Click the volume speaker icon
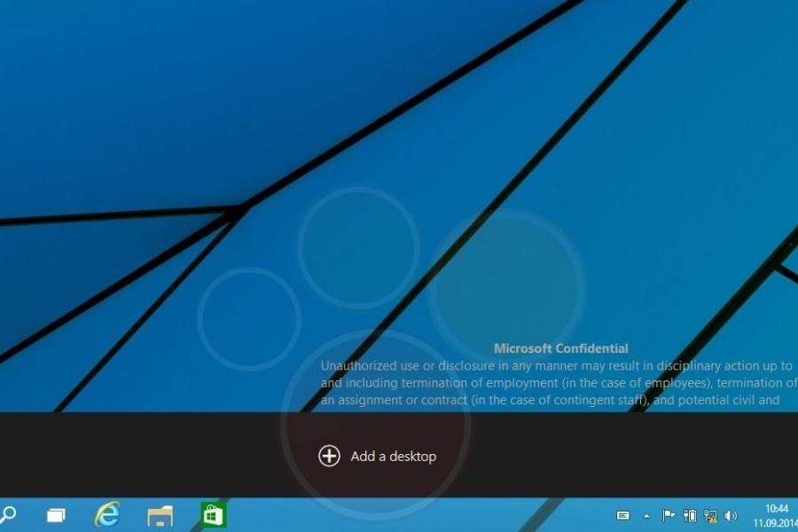 pyautogui.click(x=731, y=515)
